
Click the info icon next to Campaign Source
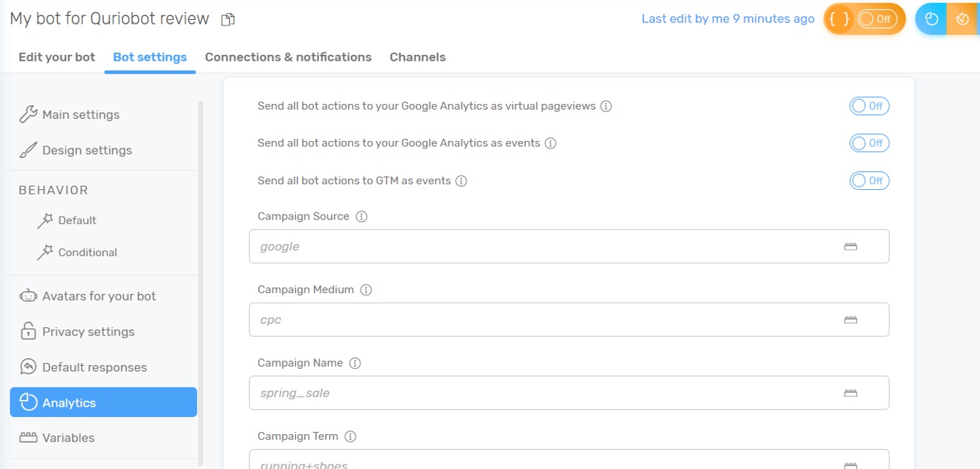pyautogui.click(x=362, y=217)
